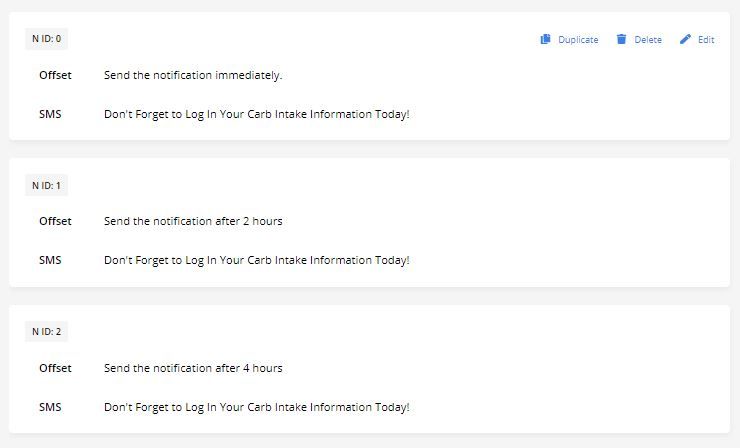Click the pencil Edit icon
The height and width of the screenshot is (448, 740).
point(685,40)
